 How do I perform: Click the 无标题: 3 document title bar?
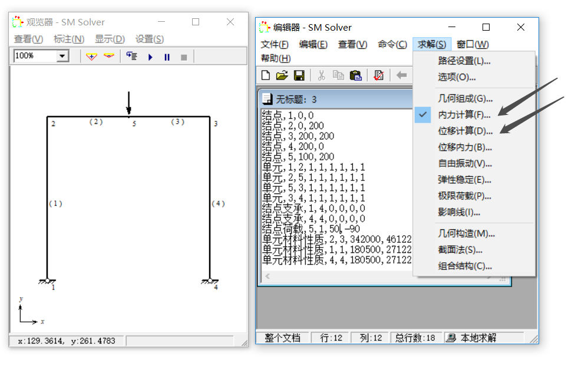tap(336, 100)
